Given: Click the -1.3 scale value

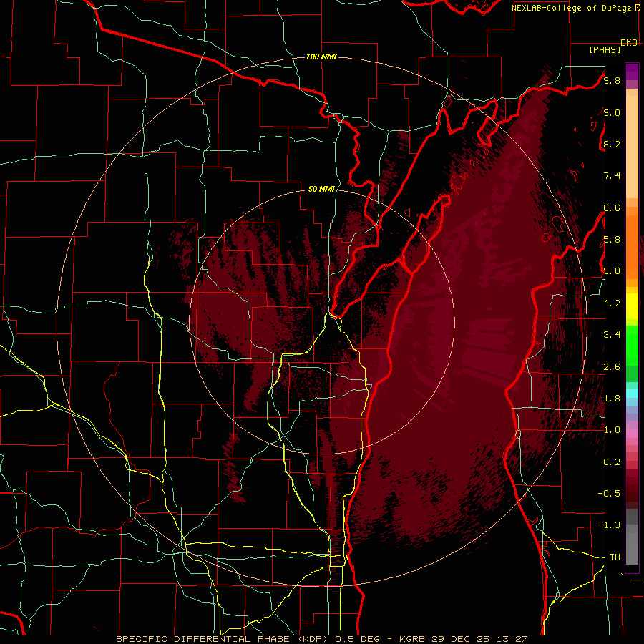Looking at the screenshot, I should pos(609,525).
